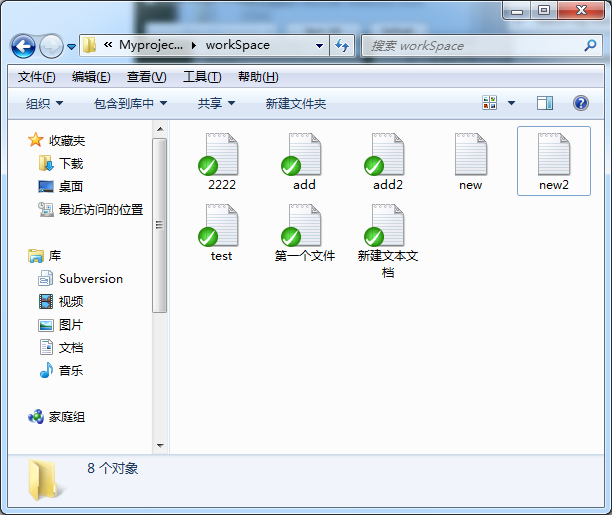Select the file icon named new2

coord(554,154)
